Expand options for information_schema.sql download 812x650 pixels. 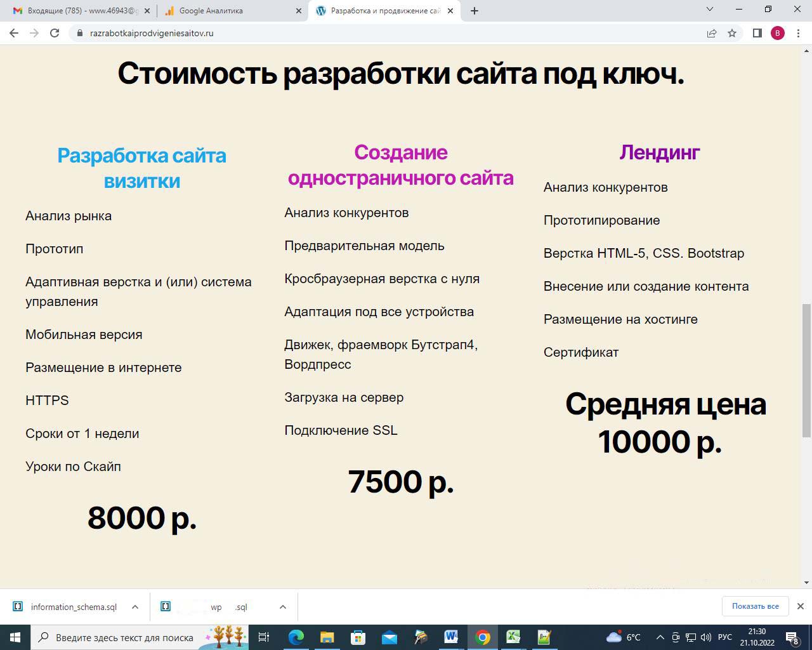[x=135, y=607]
